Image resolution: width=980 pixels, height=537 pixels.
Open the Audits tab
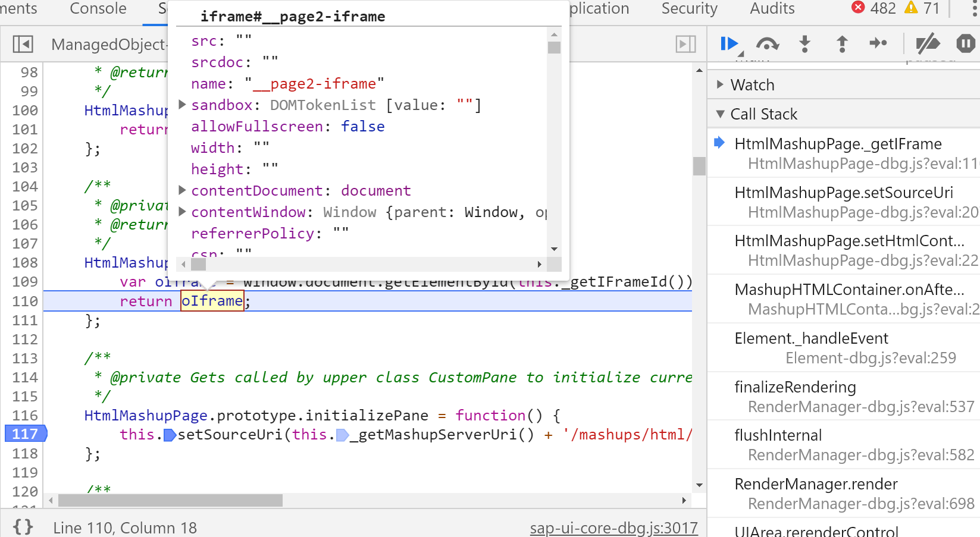[x=772, y=8]
